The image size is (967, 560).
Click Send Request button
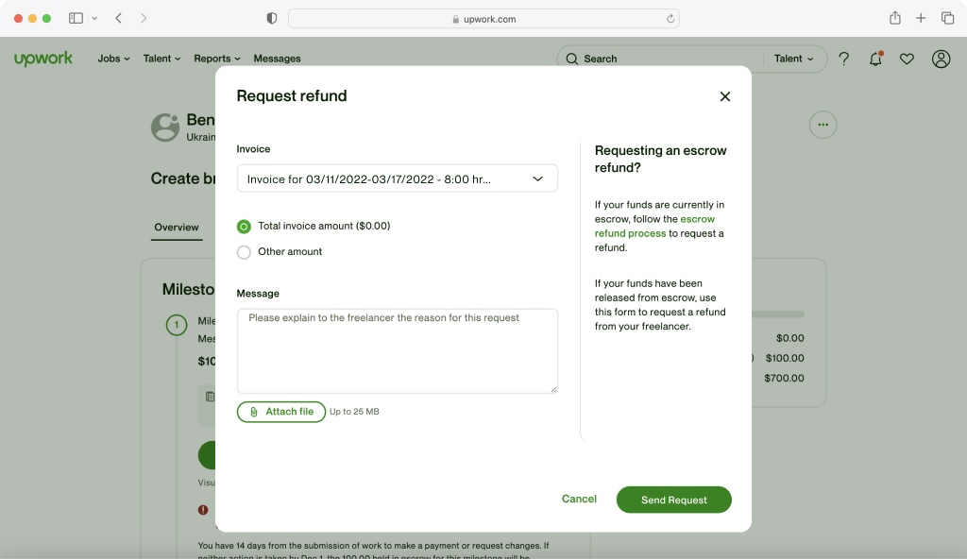point(673,500)
